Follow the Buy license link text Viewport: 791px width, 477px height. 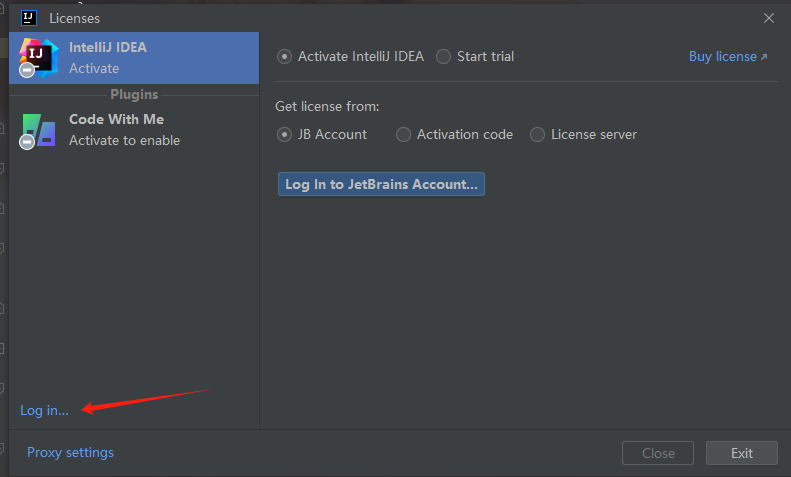(722, 57)
